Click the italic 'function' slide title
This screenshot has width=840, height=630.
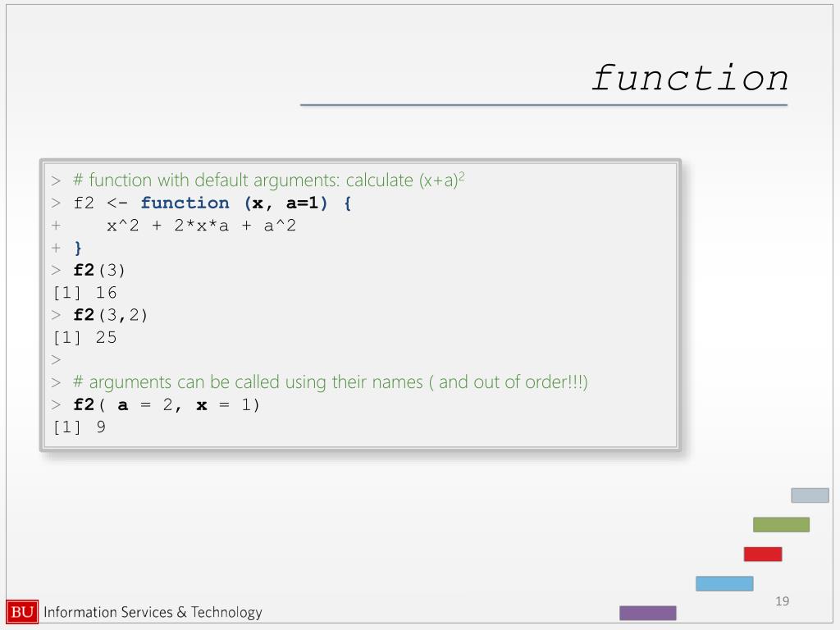pyautogui.click(x=690, y=78)
